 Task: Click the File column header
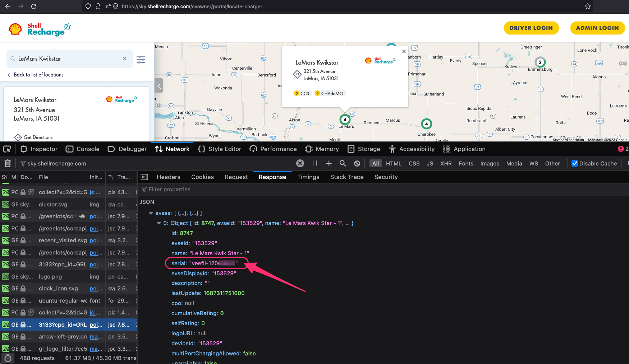click(x=62, y=177)
